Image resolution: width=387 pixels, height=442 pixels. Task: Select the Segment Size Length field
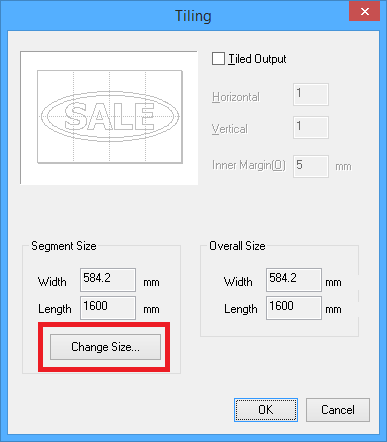pyautogui.click(x=108, y=308)
